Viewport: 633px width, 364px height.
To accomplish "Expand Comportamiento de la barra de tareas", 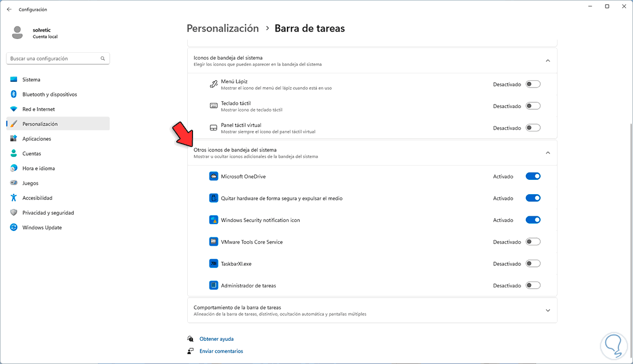I will (x=548, y=310).
